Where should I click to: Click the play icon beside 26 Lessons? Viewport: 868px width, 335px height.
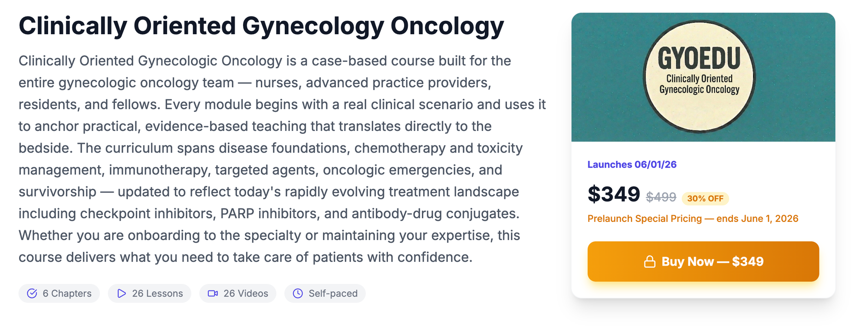coord(122,293)
